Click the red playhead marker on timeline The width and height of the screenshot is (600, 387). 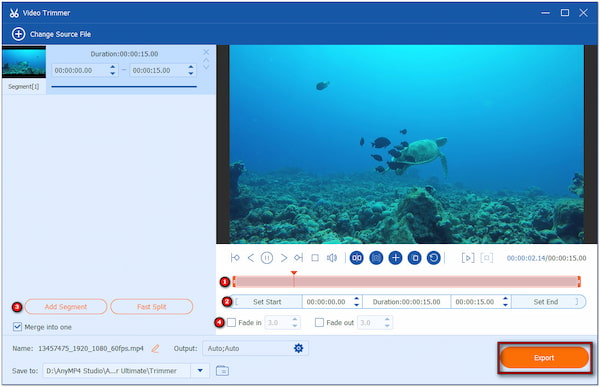click(294, 273)
